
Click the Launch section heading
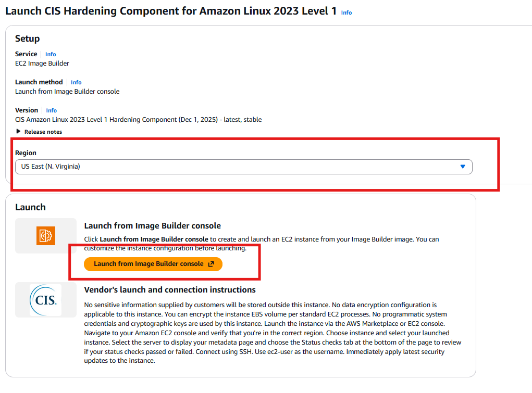pyautogui.click(x=30, y=207)
